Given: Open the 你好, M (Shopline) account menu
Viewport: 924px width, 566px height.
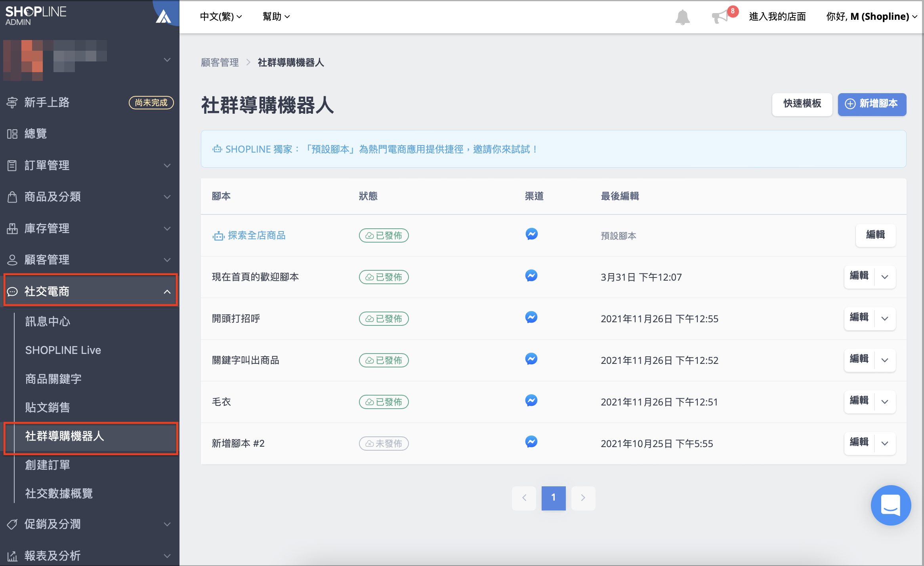Looking at the screenshot, I should (x=872, y=17).
